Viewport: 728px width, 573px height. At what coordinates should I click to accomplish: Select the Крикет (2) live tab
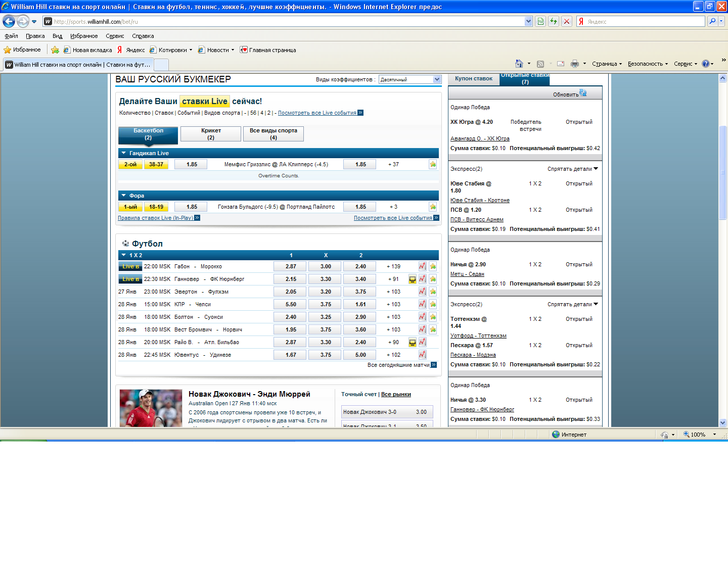[211, 134]
